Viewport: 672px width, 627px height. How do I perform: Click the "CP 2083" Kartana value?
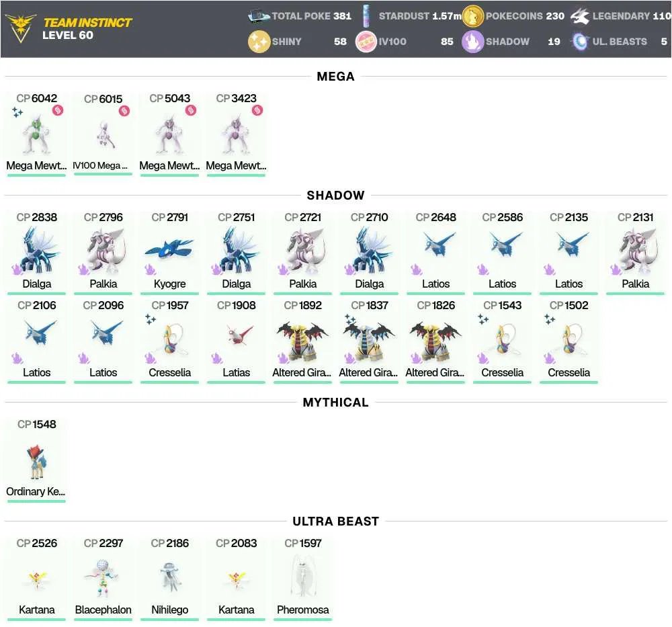pyautogui.click(x=236, y=544)
